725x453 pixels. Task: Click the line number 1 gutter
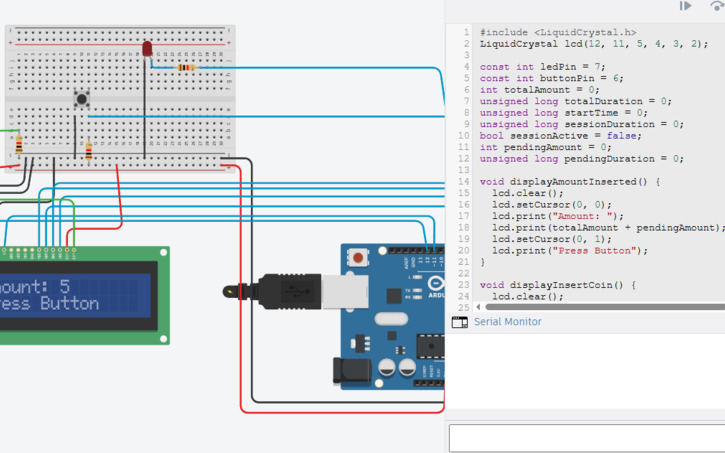pos(466,32)
